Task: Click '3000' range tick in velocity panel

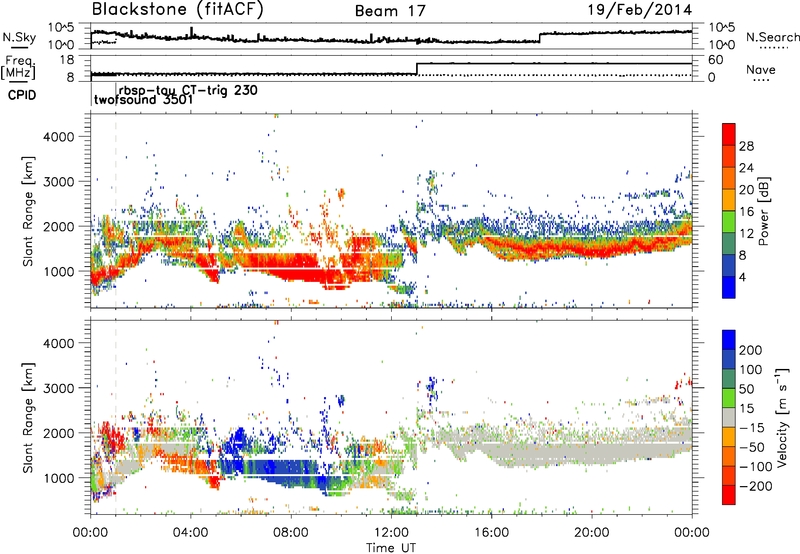Action: [59, 388]
